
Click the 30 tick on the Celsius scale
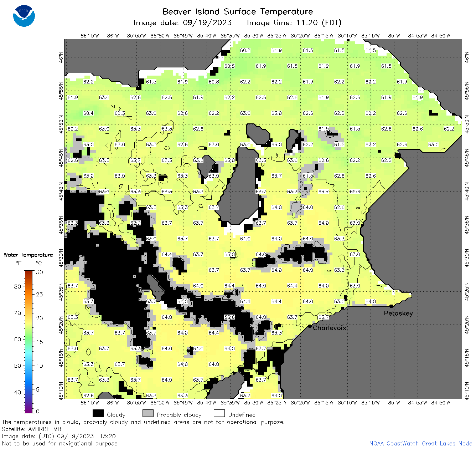[40, 272]
